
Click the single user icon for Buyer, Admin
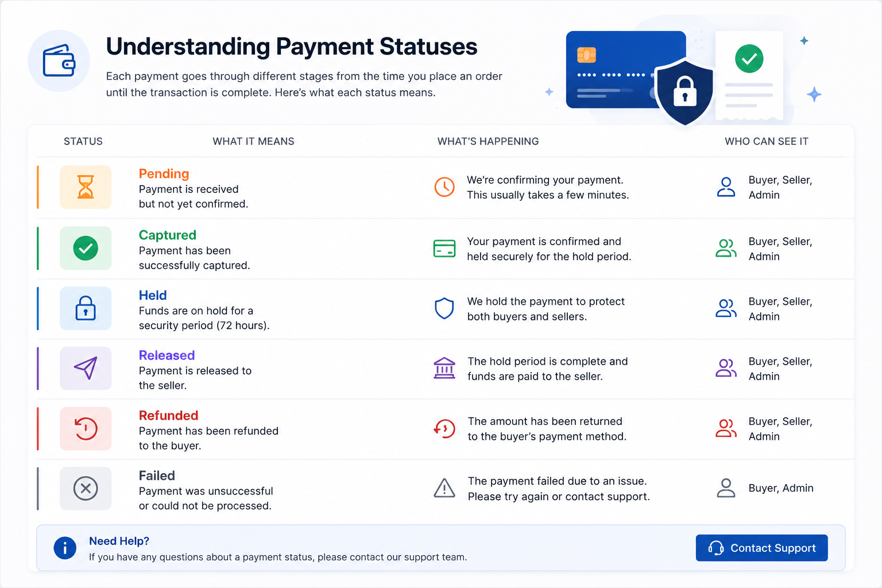[x=726, y=488]
